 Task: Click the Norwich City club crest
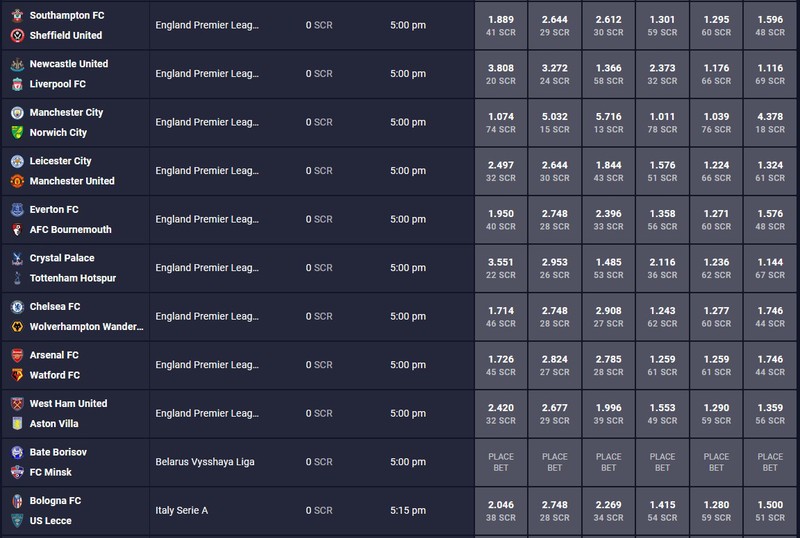click(x=17, y=132)
